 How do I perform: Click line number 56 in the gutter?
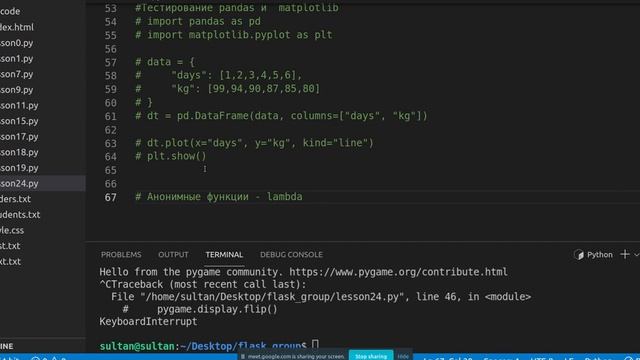coord(111,49)
